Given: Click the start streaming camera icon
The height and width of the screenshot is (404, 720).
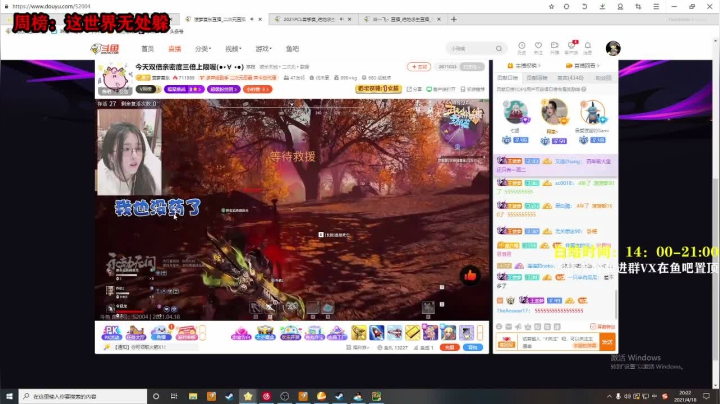Looking at the screenshot, I should pyautogui.click(x=554, y=47).
